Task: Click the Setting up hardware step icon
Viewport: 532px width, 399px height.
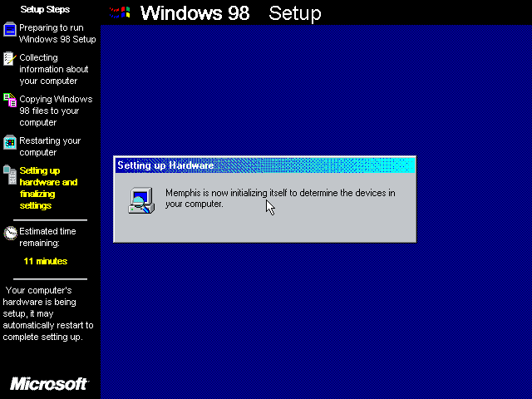Action: [10, 175]
